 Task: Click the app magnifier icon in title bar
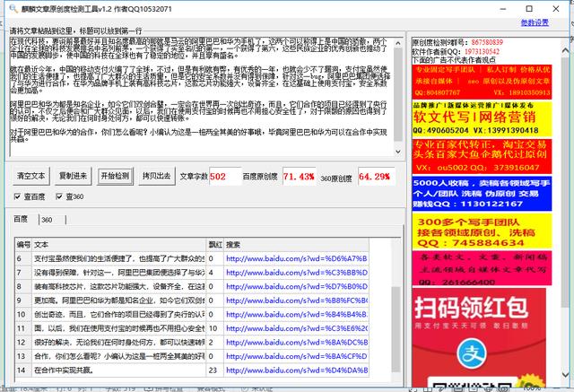pos(13,8)
